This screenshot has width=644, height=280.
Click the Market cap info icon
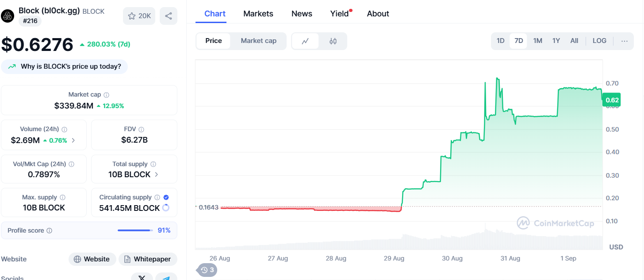click(106, 95)
